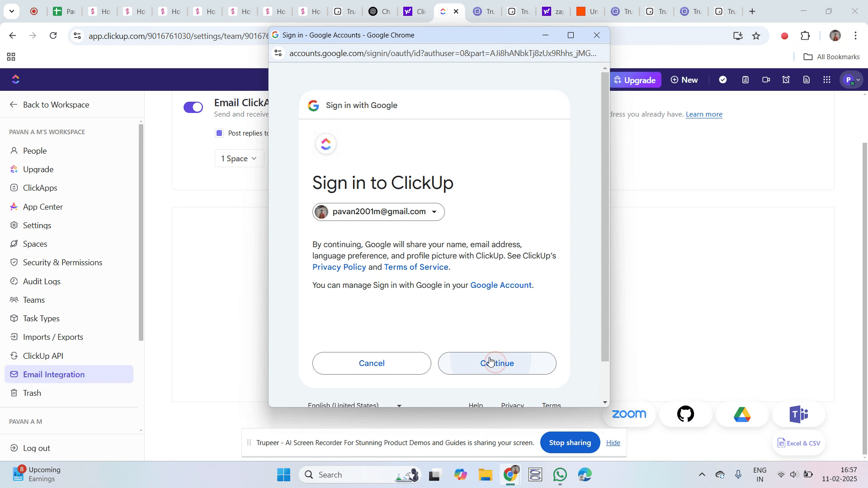Select Security & Permissions in sidebar

[62, 263]
